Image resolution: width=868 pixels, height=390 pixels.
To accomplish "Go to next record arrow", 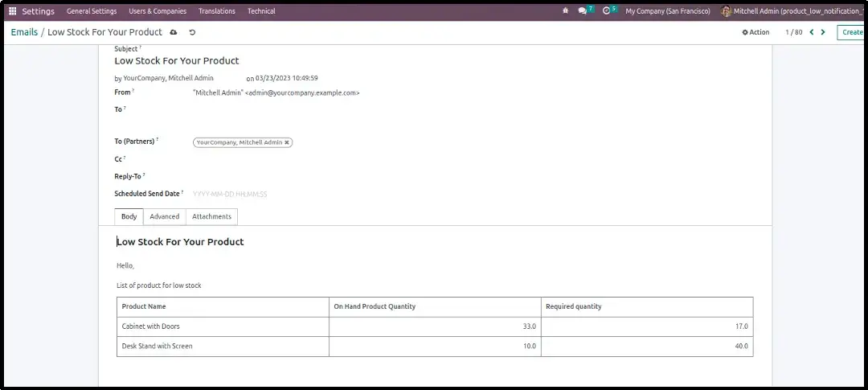I will [x=823, y=32].
